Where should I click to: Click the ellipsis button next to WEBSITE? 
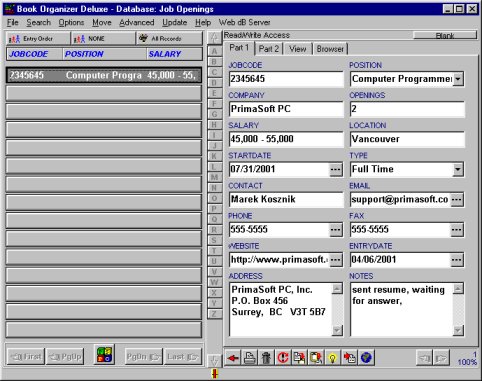click(336, 260)
